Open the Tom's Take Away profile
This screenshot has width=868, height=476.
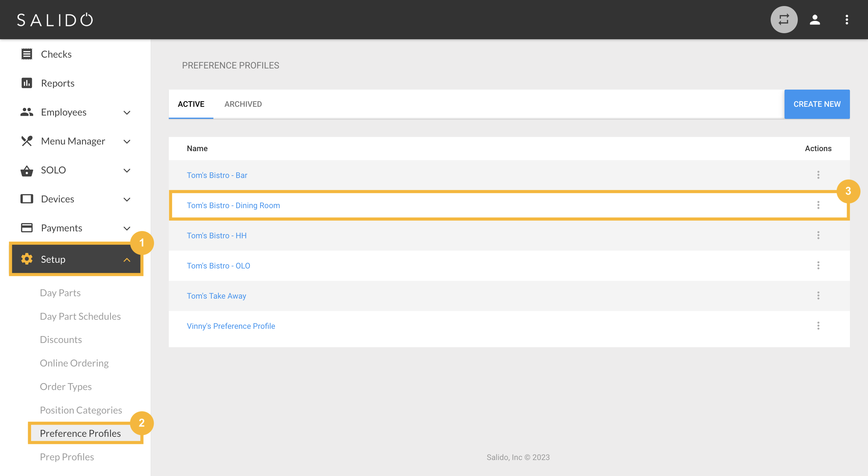click(216, 296)
